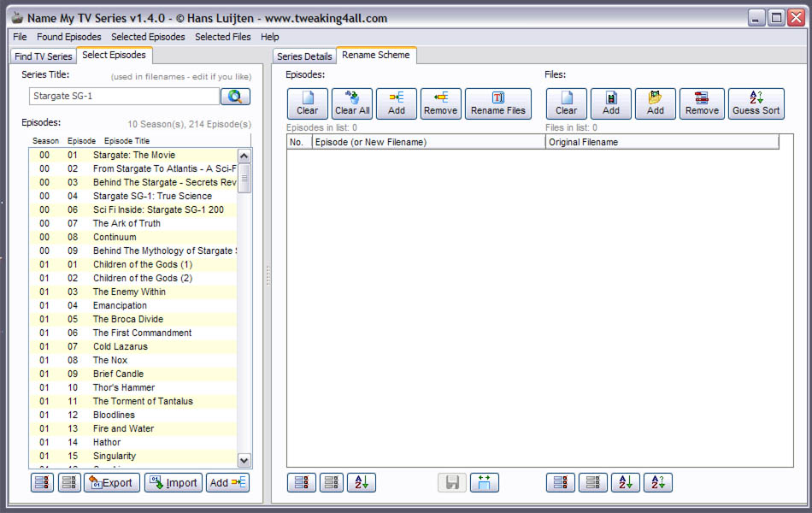The width and height of the screenshot is (812, 513).
Task: Export the episode list
Action: [112, 482]
